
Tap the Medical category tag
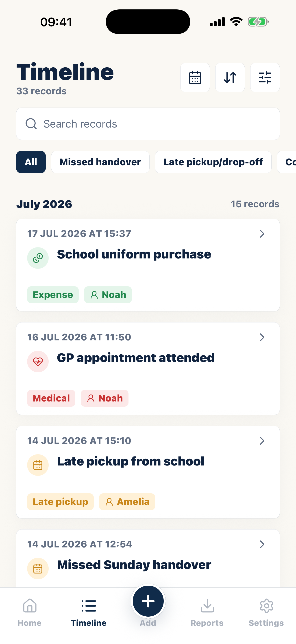(51, 398)
